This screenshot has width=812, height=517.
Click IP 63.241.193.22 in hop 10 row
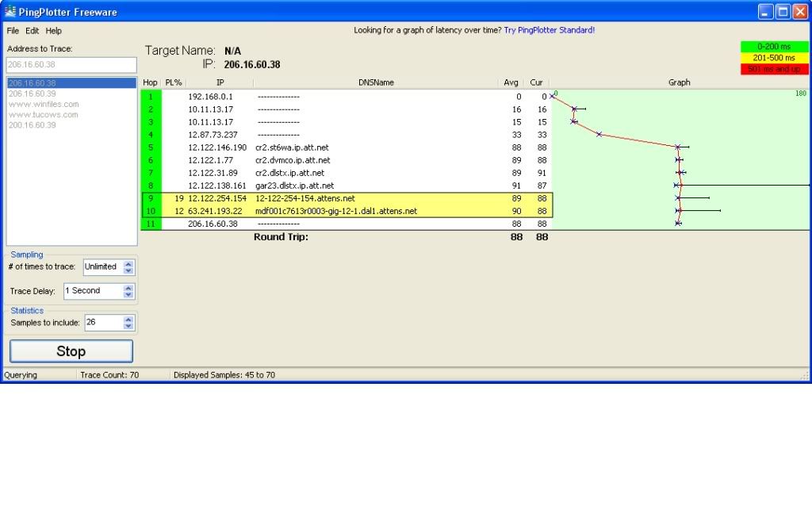[x=215, y=212]
